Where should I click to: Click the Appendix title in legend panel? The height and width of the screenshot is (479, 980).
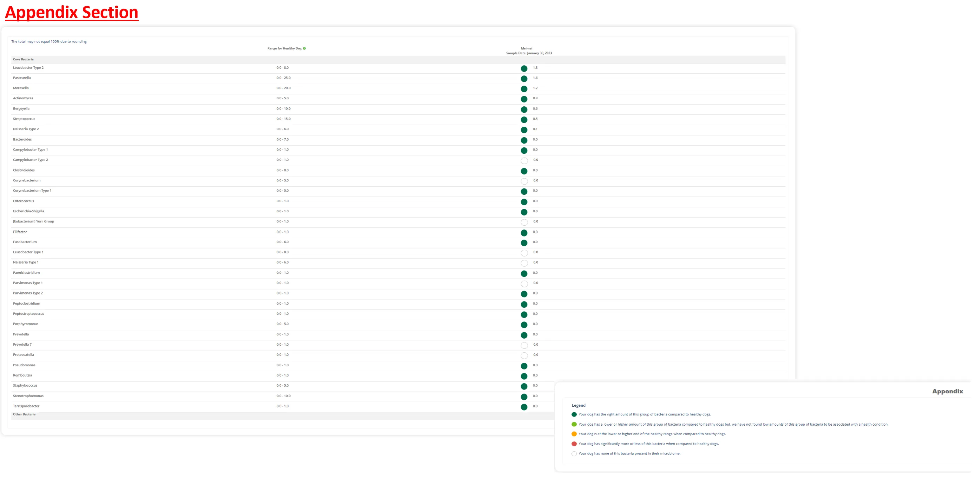[947, 391]
